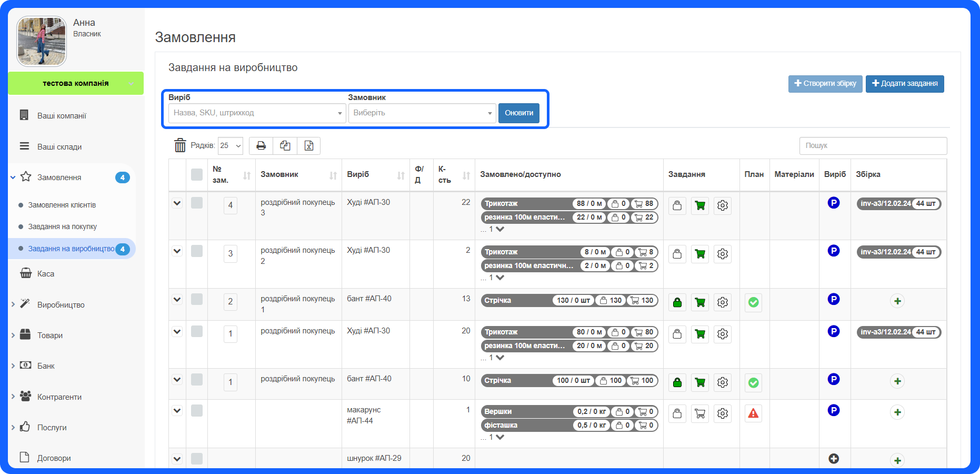The width and height of the screenshot is (980, 474).
Task: Click the Додати завдання button
Action: pyautogui.click(x=904, y=84)
